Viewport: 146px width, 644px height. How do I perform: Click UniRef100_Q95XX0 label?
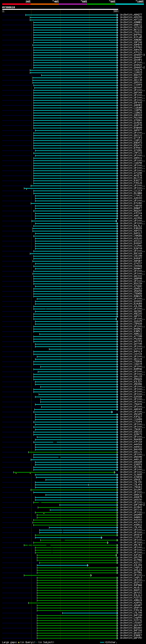coord(131,82)
